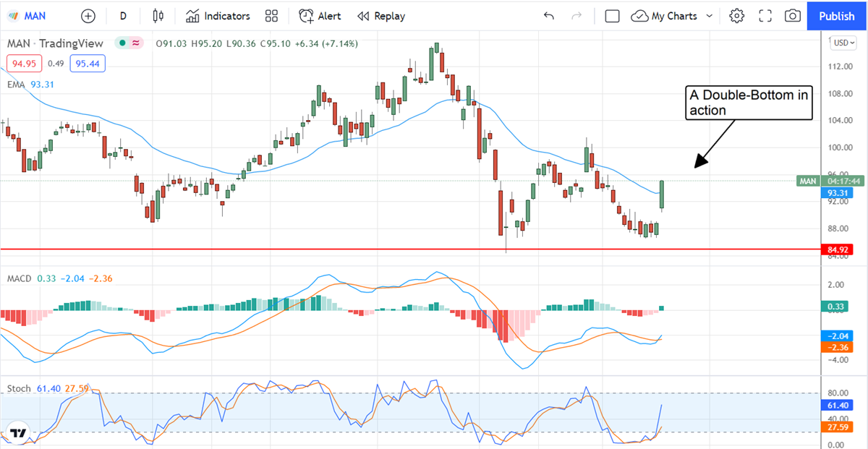Open indicator templates grid icon
This screenshot has width=868, height=449.
271,16
